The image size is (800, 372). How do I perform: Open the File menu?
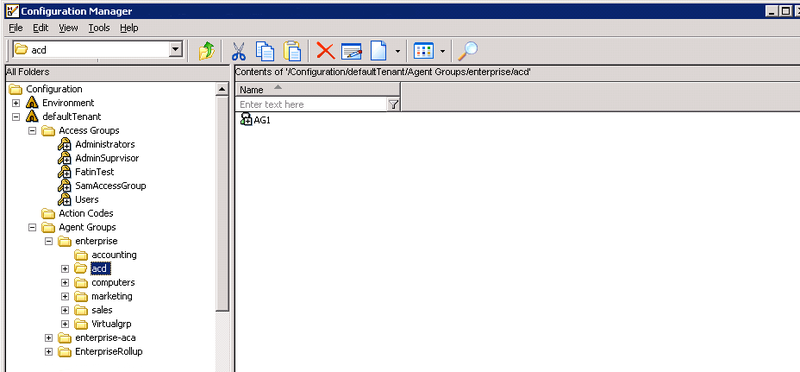pyautogui.click(x=15, y=28)
